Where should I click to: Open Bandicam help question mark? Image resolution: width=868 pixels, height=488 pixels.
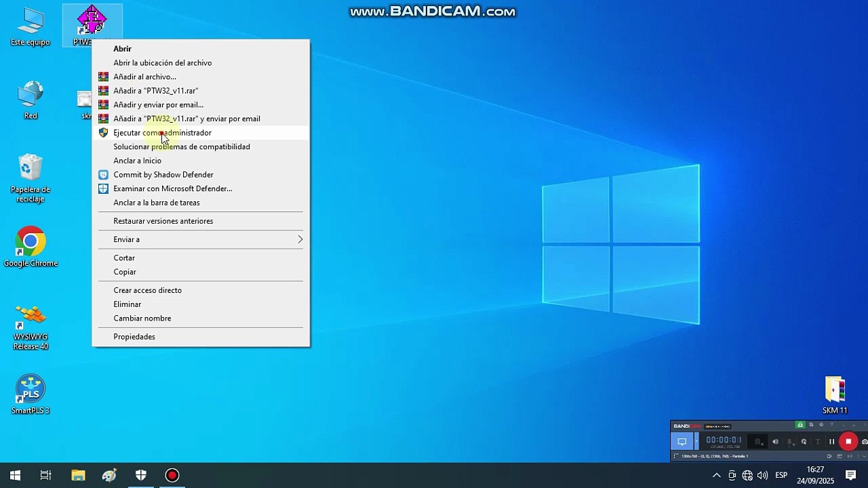tap(831, 425)
